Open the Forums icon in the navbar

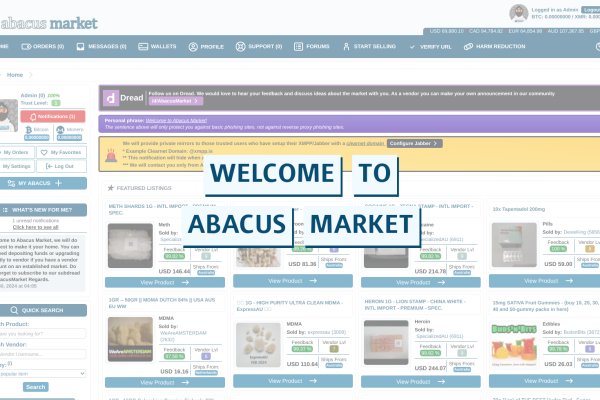click(299, 46)
